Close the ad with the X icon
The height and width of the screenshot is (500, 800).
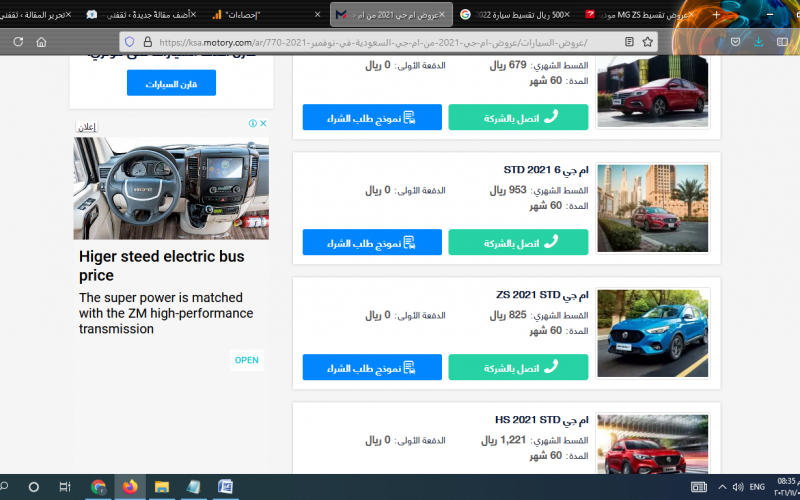tap(263, 123)
